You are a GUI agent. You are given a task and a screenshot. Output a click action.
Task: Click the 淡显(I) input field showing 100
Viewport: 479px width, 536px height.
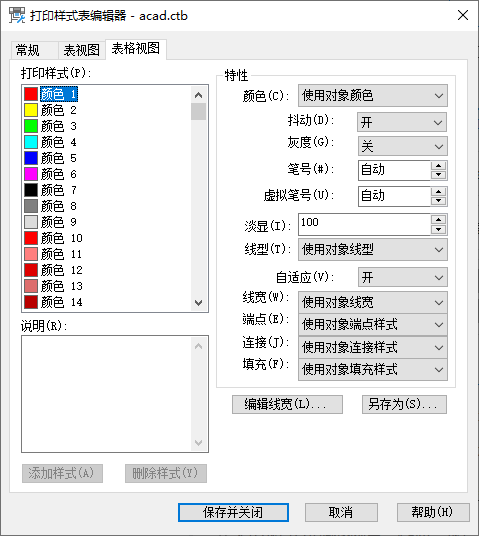point(364,225)
